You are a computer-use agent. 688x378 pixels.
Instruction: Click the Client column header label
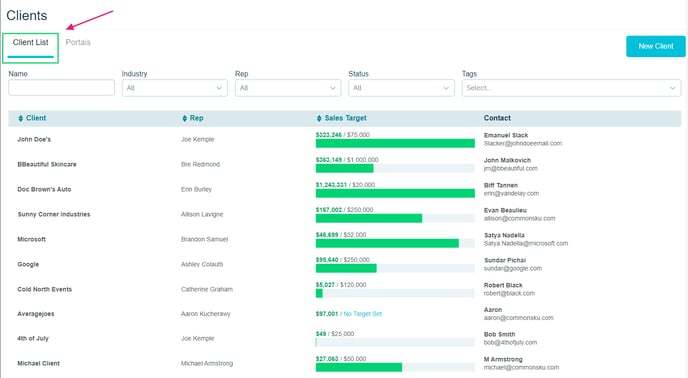pos(36,118)
